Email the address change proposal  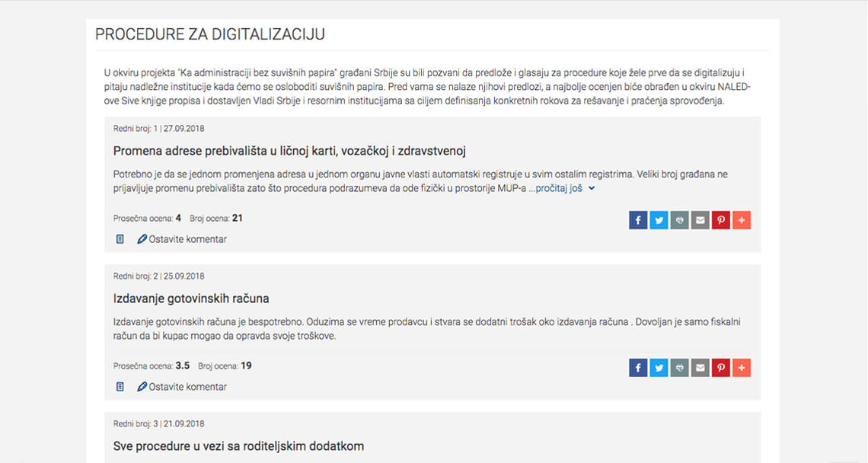pos(700,220)
